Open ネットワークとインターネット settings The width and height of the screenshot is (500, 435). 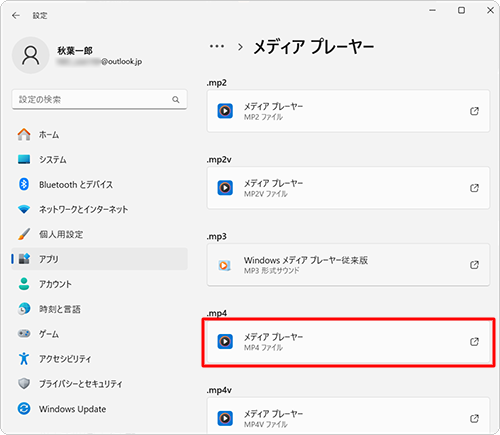99,209
